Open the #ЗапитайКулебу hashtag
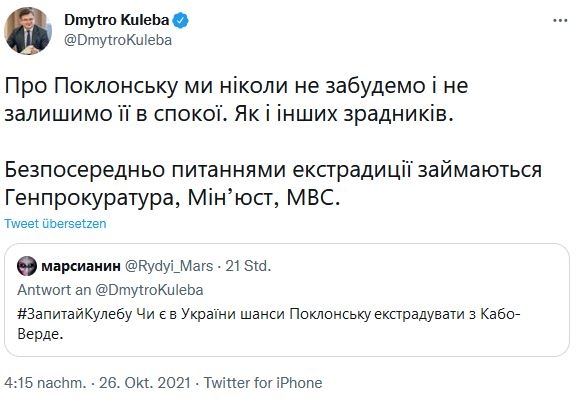576x399 pixels. click(x=75, y=314)
